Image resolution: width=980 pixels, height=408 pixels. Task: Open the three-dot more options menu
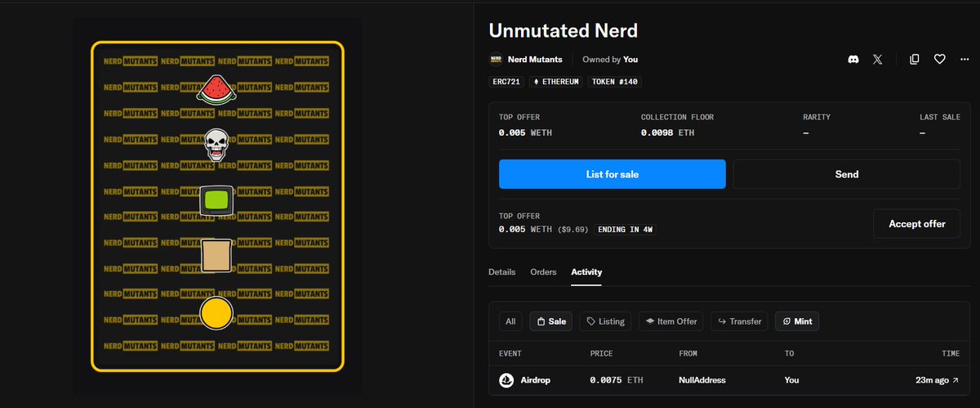[964, 59]
